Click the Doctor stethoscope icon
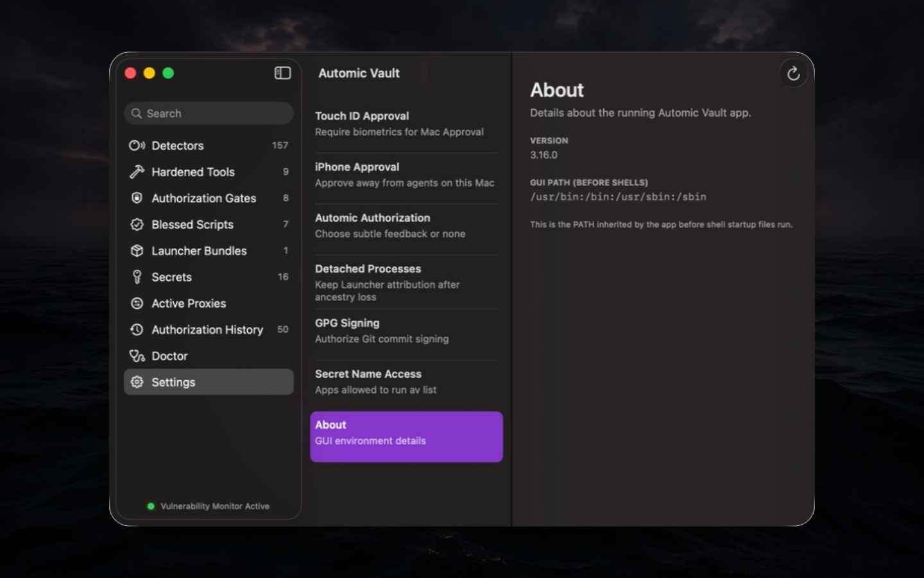Viewport: 924px width, 578px height. click(x=137, y=356)
